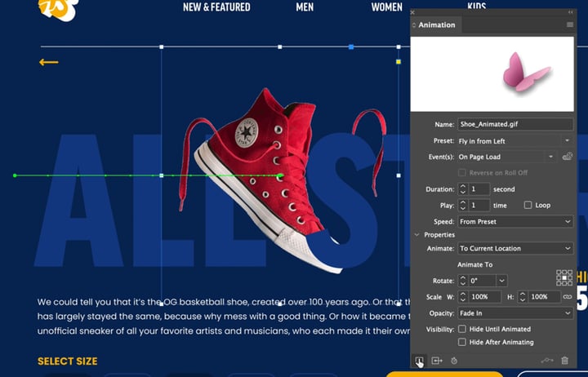Open the Opacity dropdown showing Fade In
The width and height of the screenshot is (588, 377).
click(x=515, y=313)
